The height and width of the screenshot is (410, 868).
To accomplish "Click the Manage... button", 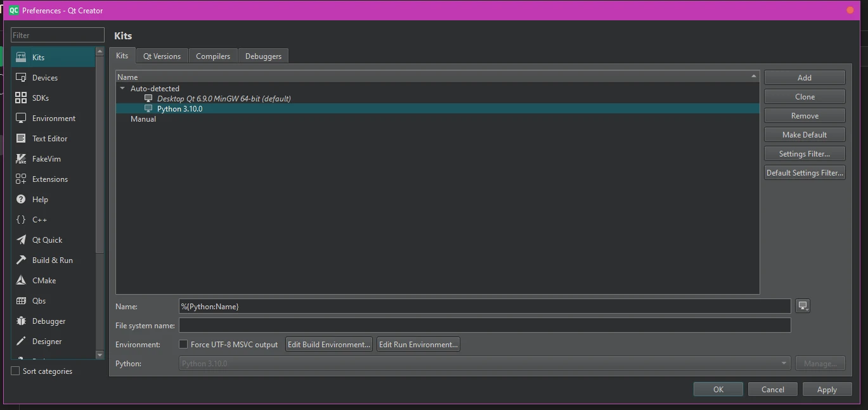I will (820, 363).
